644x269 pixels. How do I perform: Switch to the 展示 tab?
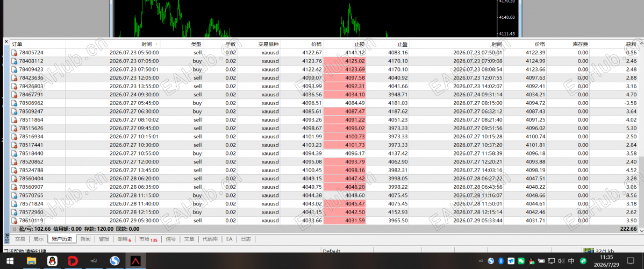coord(38,239)
